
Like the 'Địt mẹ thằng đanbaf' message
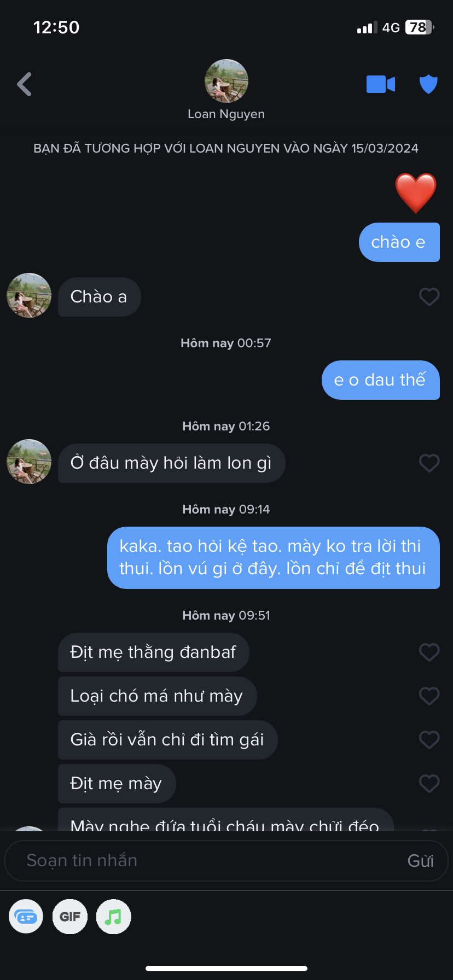click(x=429, y=652)
